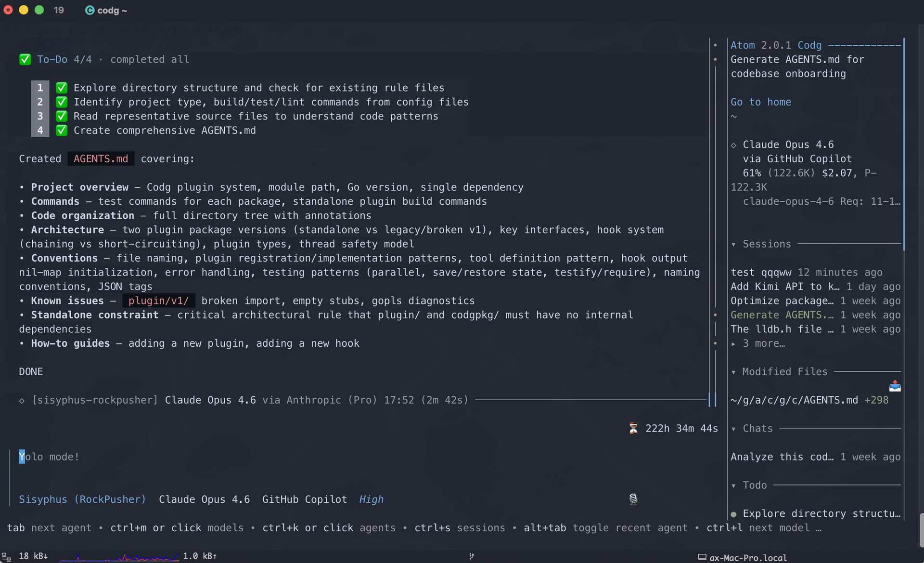The width and height of the screenshot is (924, 563).
Task: Click the 18 kB↓ download rate
Action: pyautogui.click(x=33, y=556)
